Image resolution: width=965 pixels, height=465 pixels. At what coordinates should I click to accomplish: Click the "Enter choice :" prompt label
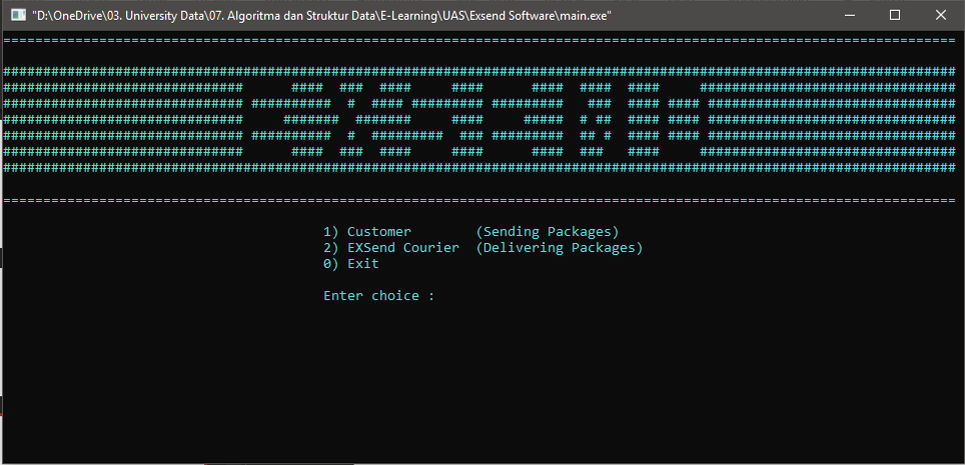[379, 296]
